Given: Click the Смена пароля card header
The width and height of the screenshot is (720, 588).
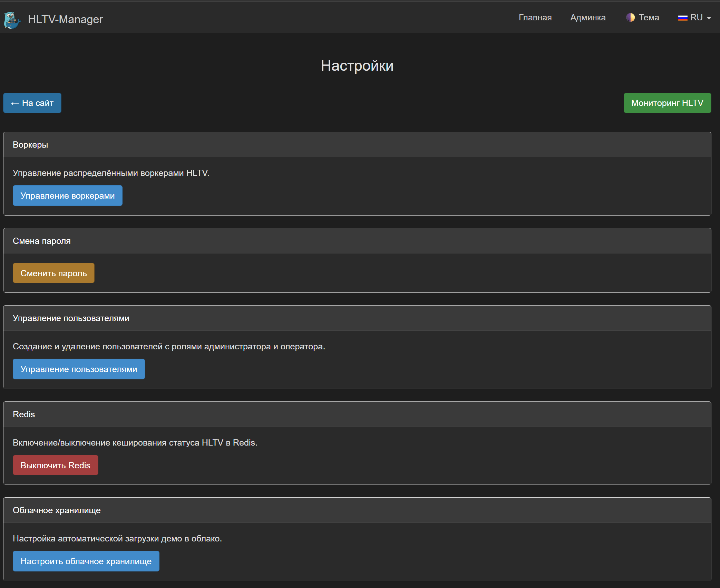Looking at the screenshot, I should [x=357, y=241].
